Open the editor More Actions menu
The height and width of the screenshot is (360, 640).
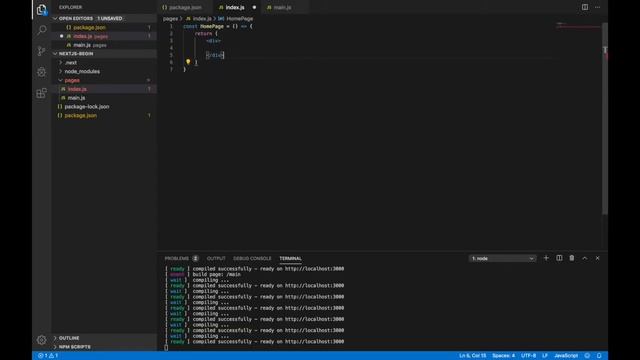[598, 7]
